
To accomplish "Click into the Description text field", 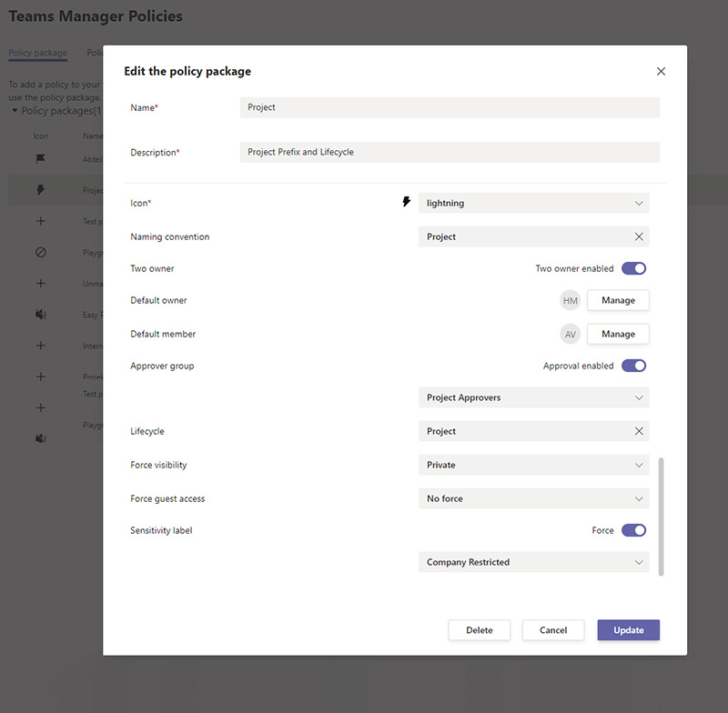I will [x=450, y=152].
